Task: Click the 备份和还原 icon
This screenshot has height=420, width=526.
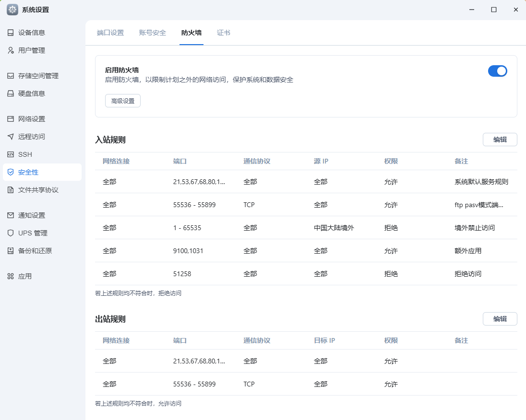Action: [x=11, y=251]
